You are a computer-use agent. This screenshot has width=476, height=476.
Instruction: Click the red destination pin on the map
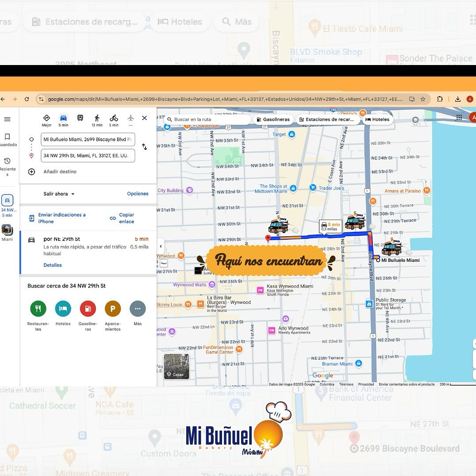click(268, 238)
